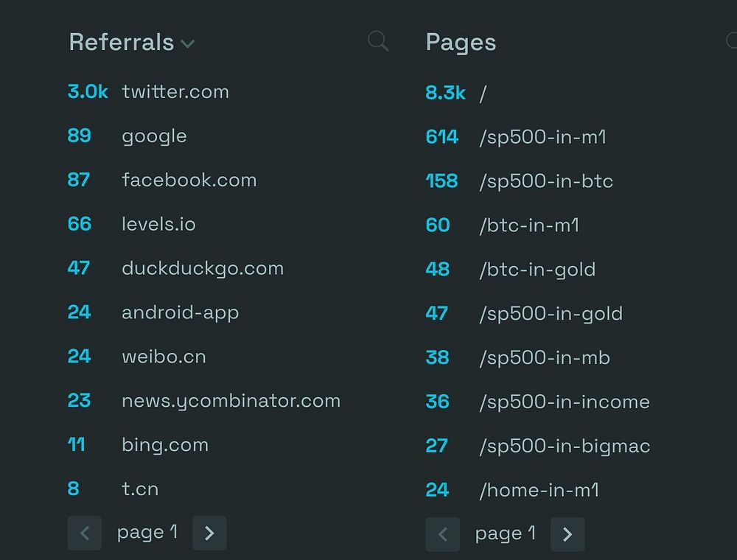This screenshot has height=560, width=737.
Task: Select news.ycombinator.com referral
Action: 231,401
